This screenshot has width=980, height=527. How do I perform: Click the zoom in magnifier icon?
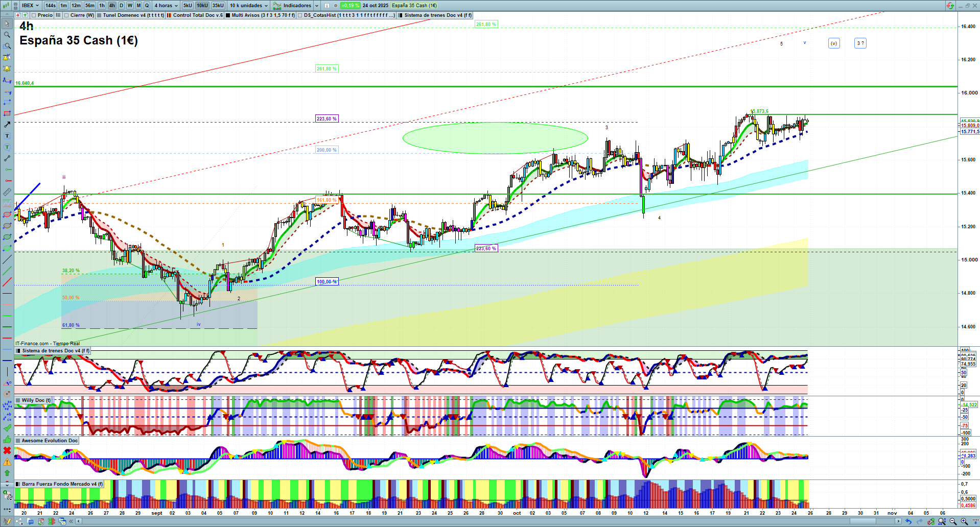(x=964, y=521)
